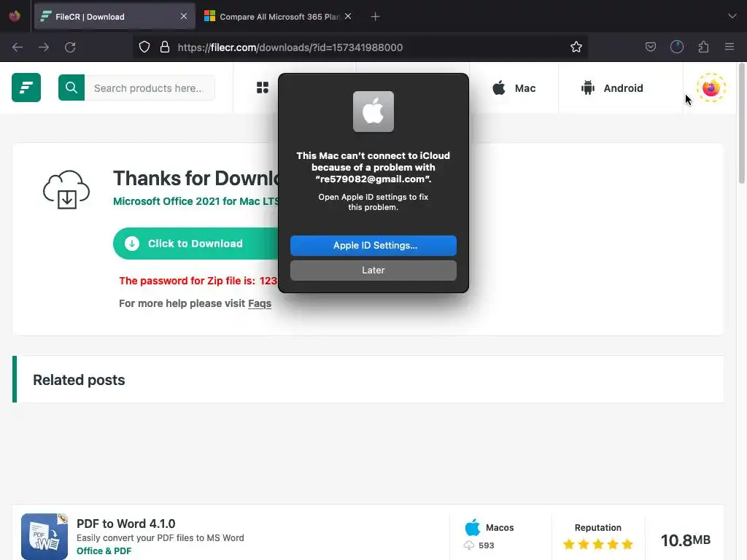Image resolution: width=747 pixels, height=560 pixels.
Task: Go back with the browser back arrow
Action: [x=18, y=47]
